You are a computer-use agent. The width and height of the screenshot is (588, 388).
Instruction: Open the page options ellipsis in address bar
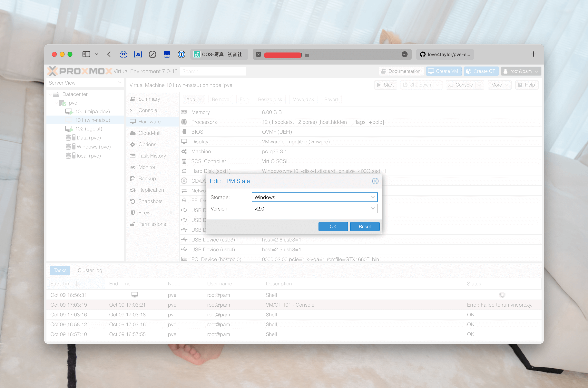click(x=405, y=55)
